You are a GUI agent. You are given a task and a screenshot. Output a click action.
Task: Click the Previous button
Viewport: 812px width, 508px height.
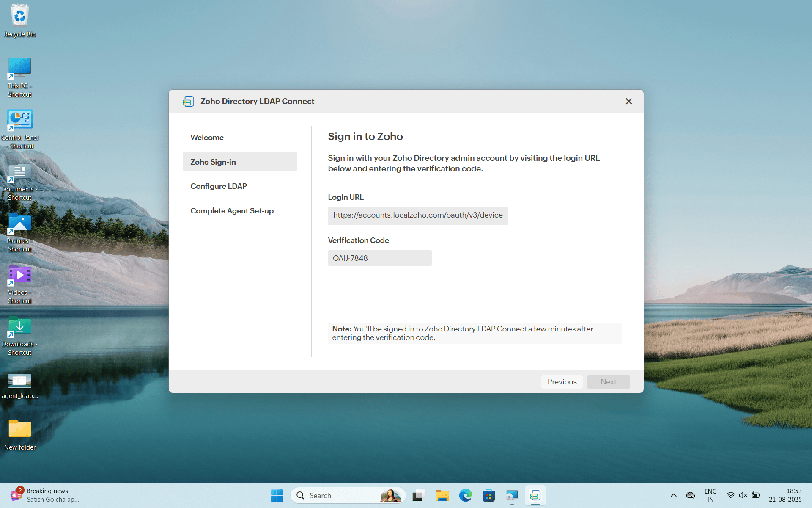(562, 382)
